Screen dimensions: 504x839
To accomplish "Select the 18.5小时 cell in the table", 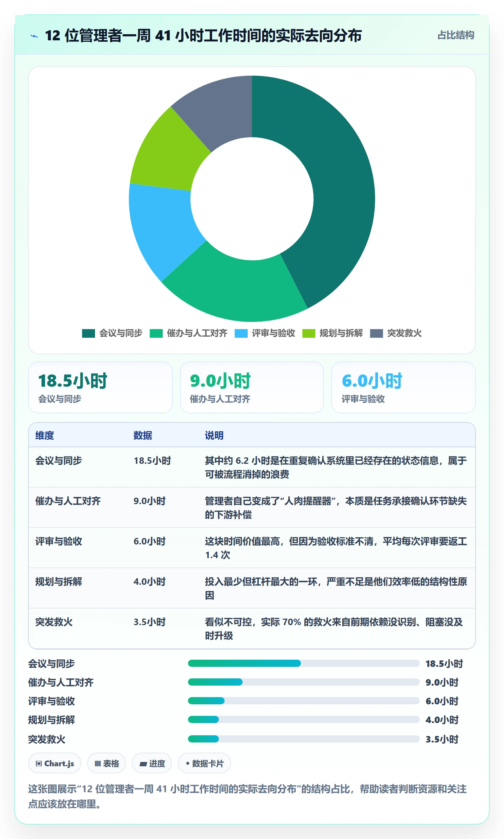I will click(152, 461).
